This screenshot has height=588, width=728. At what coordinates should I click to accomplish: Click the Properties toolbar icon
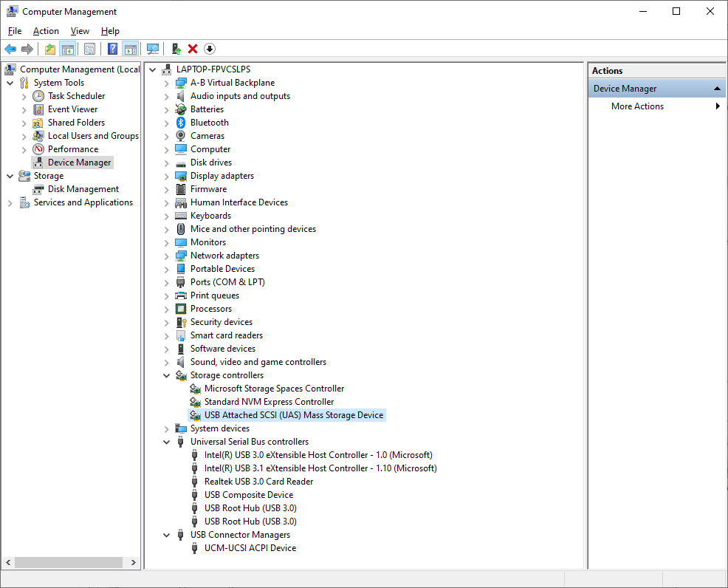(x=89, y=49)
